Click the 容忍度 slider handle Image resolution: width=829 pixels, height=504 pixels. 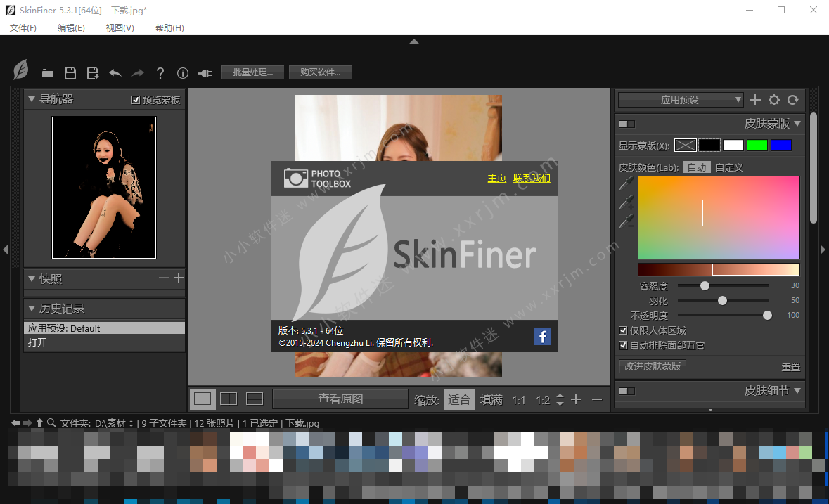click(705, 286)
